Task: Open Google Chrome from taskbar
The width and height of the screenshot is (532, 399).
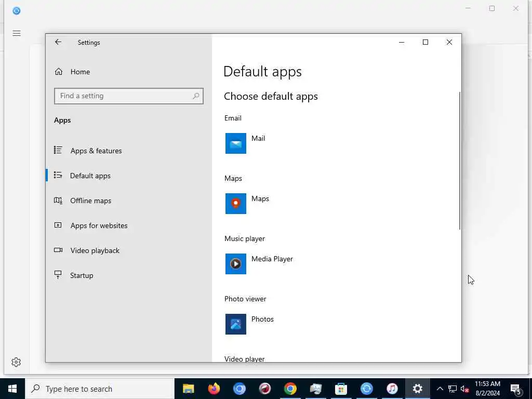Action: pos(290,389)
